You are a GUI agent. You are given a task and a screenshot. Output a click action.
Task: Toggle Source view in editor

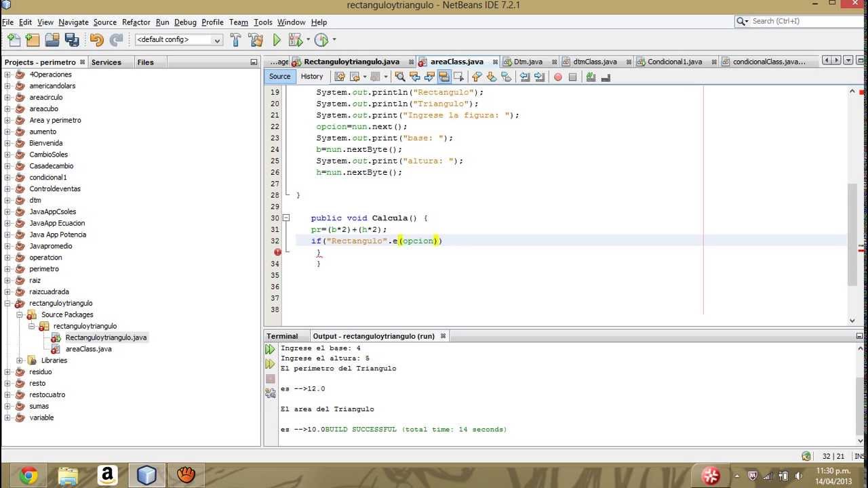click(279, 77)
